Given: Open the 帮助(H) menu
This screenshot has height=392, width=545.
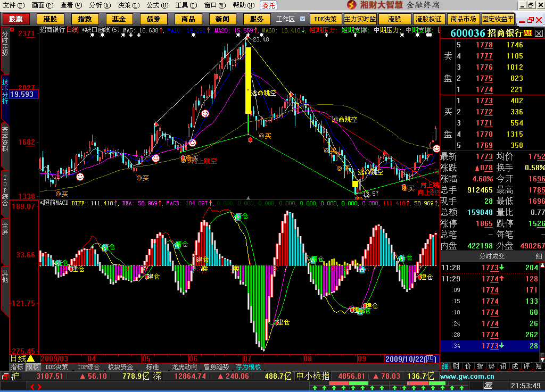Looking at the screenshot, I should pos(243,5).
